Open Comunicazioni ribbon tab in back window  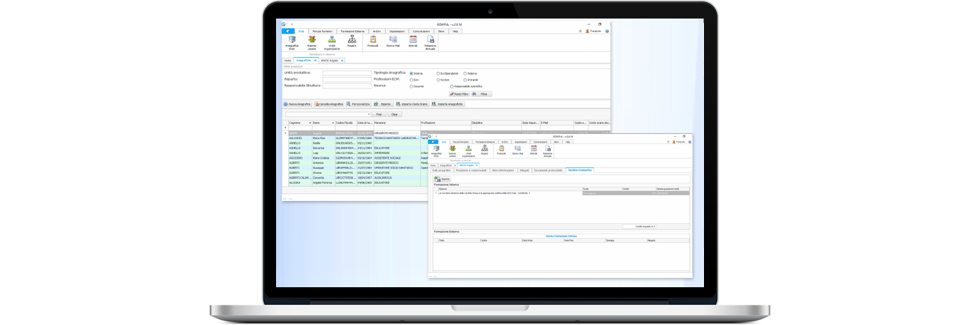[x=421, y=31]
